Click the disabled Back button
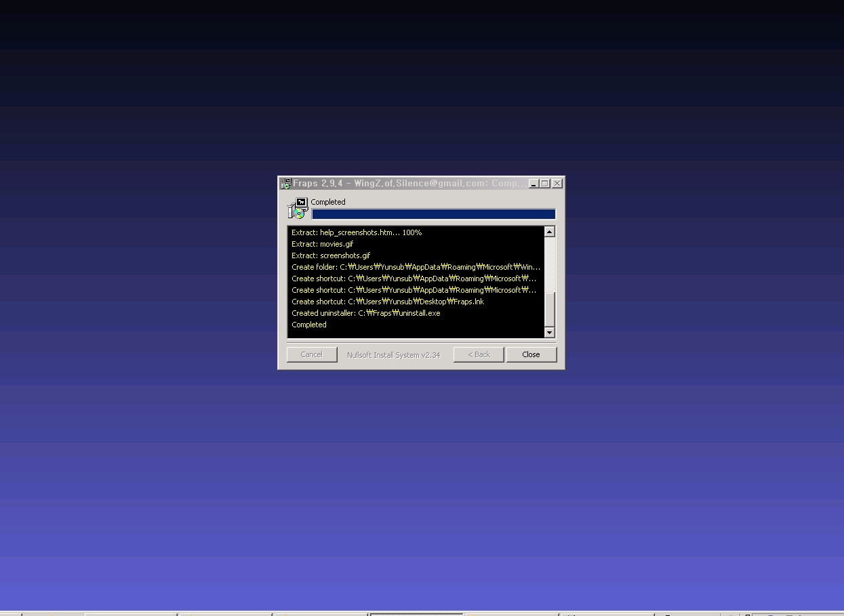The image size is (844, 616). tap(479, 354)
